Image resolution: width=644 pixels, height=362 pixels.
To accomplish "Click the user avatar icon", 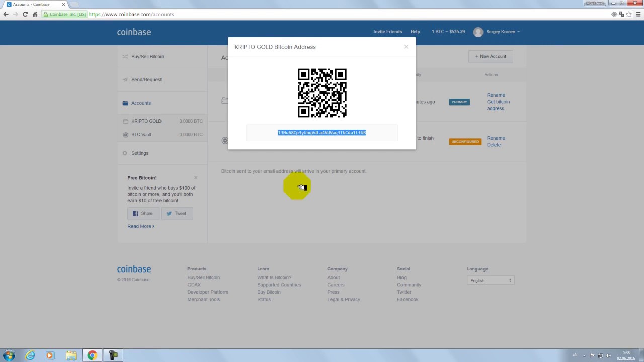I will [x=478, y=32].
